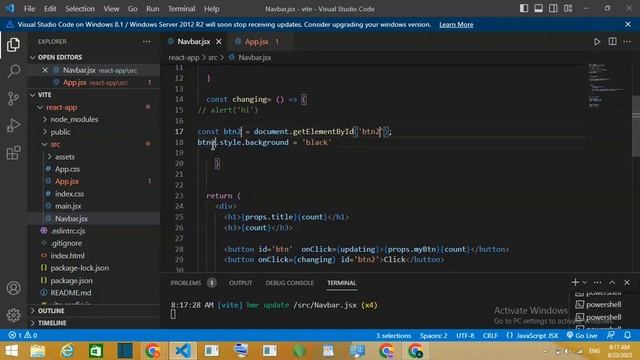Image resolution: width=640 pixels, height=360 pixels.
Task: Toggle bottom panel layout icon
Action: 538,9
